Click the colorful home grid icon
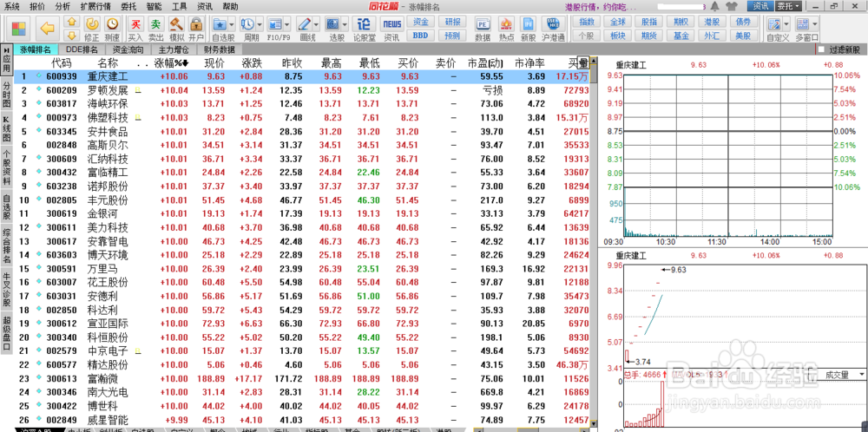Image resolution: width=868 pixels, height=432 pixels. (18, 29)
